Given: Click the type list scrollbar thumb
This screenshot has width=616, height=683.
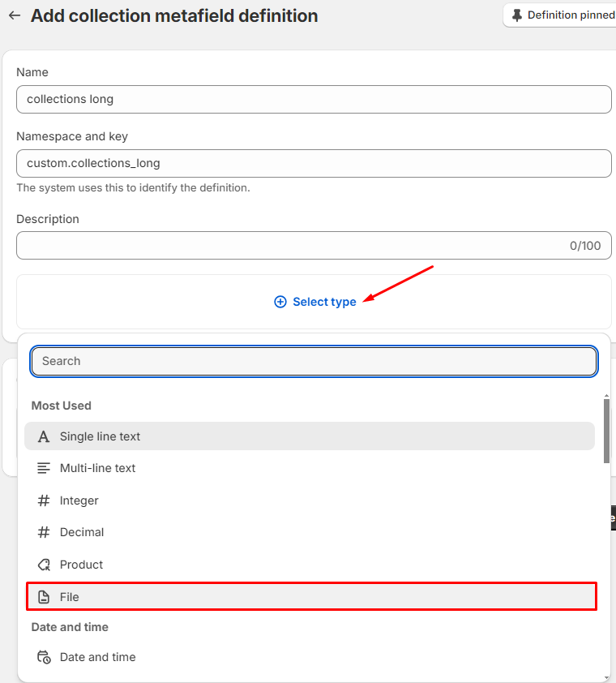Looking at the screenshot, I should pos(606,430).
